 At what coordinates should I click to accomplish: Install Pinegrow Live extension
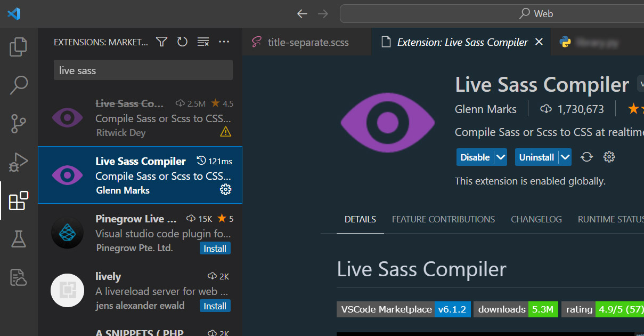215,249
